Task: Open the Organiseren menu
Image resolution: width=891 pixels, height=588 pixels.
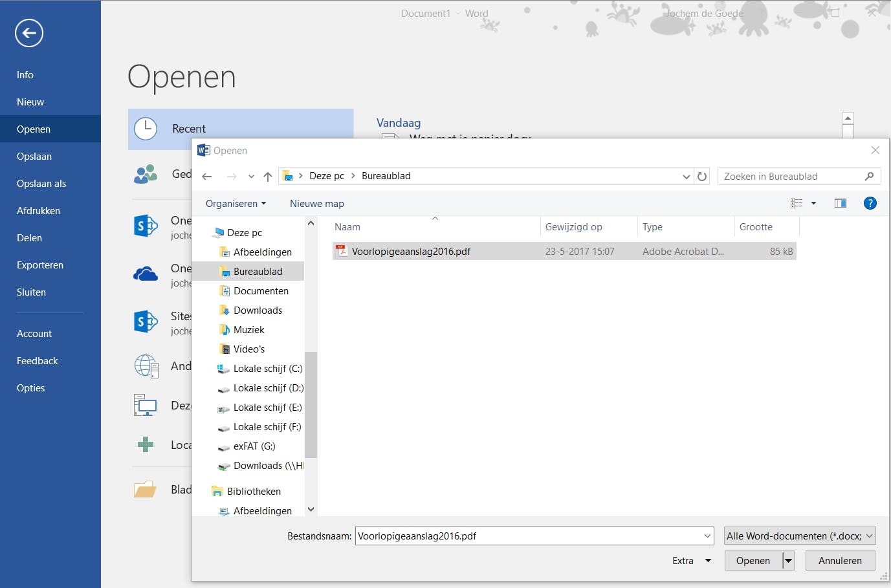Action: coord(236,204)
